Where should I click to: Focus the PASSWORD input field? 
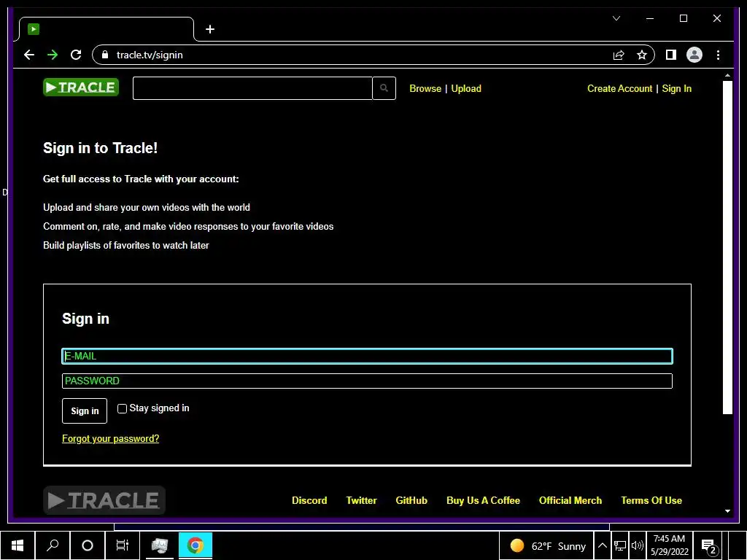(367, 381)
